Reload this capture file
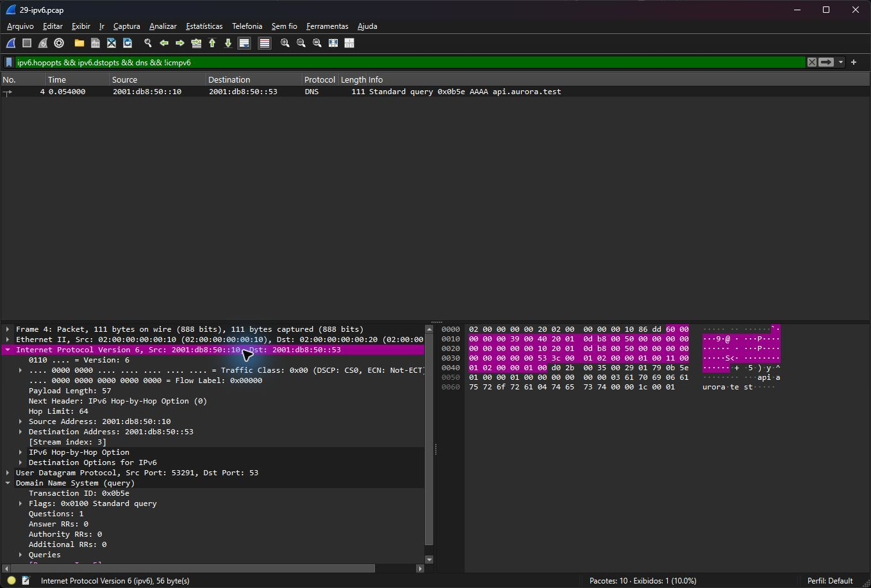This screenshot has width=871, height=588. click(x=128, y=43)
